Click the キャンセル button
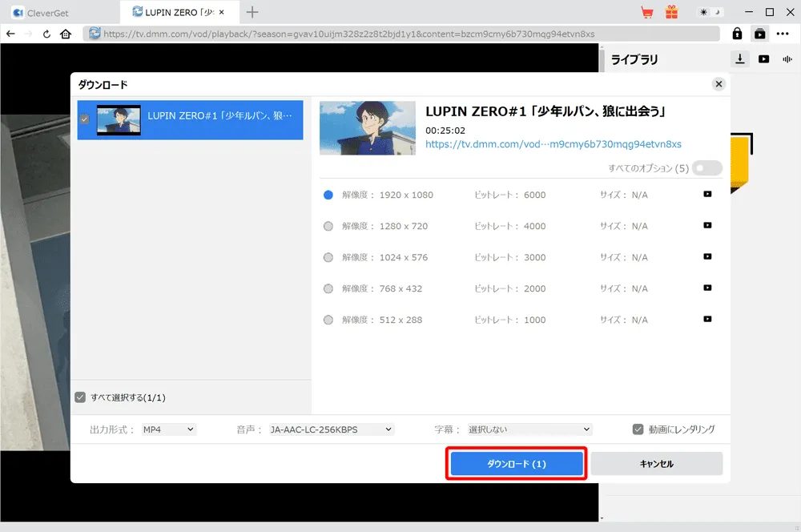The width and height of the screenshot is (801, 532). pyautogui.click(x=657, y=464)
